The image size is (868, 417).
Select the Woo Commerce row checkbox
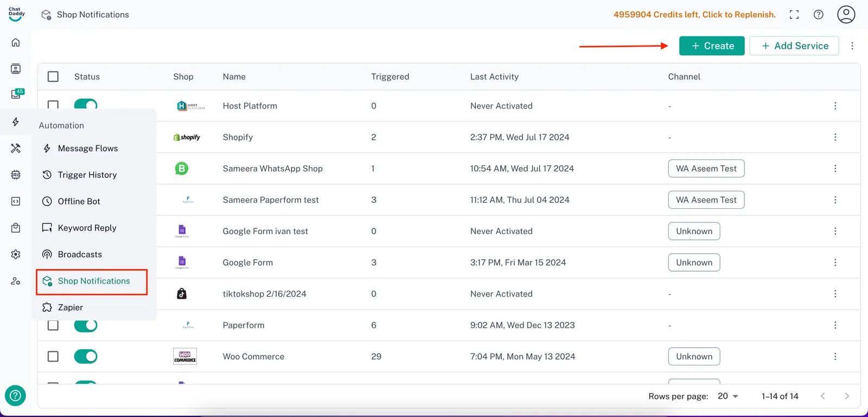(x=53, y=356)
